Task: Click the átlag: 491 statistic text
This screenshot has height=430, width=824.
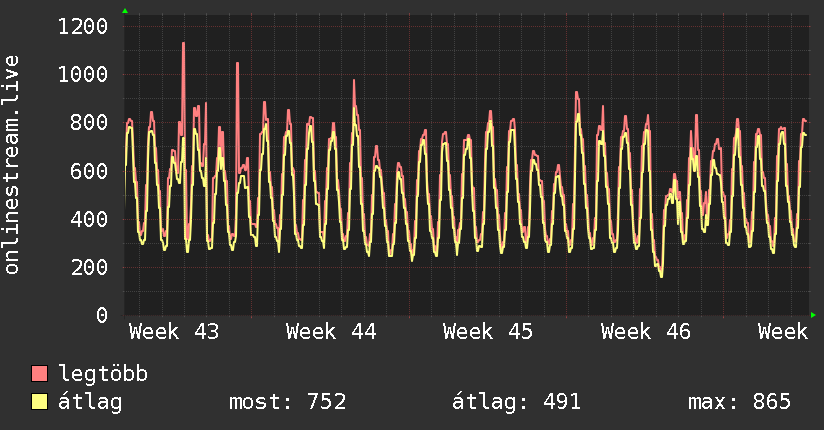Action: 516,402
